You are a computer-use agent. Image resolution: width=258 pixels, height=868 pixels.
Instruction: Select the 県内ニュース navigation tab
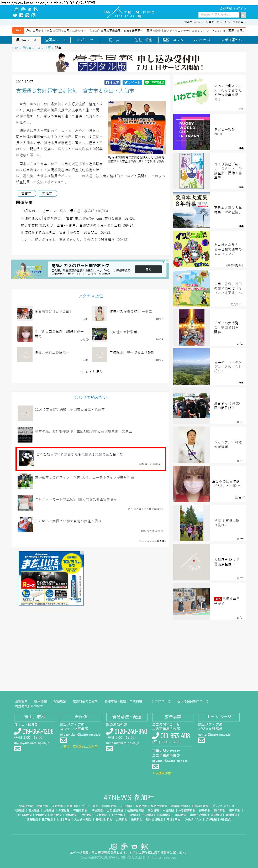(26, 40)
